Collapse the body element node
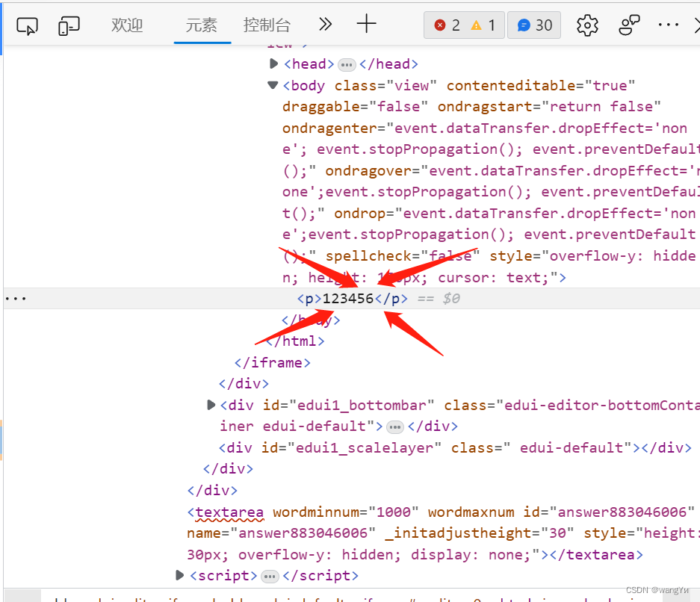 (x=273, y=85)
